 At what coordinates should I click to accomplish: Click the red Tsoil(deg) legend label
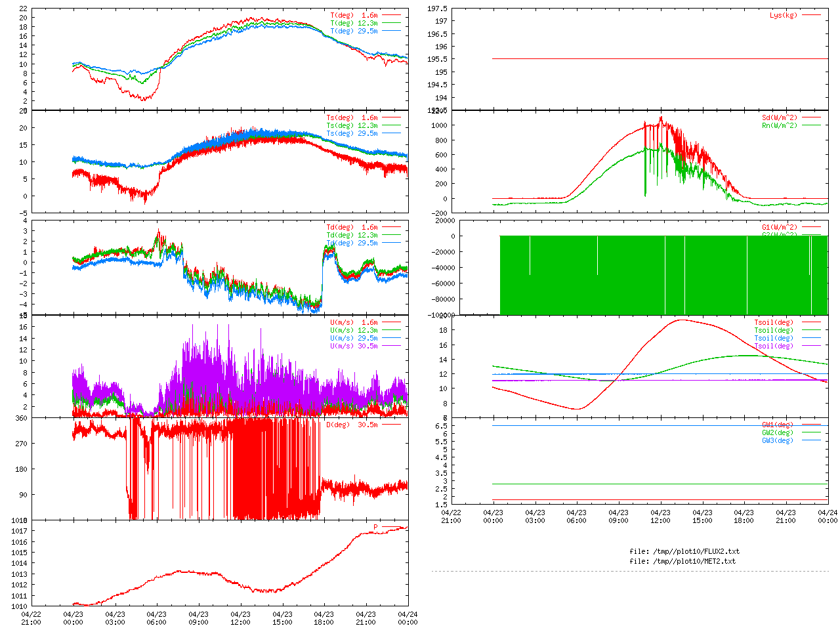coord(774,322)
